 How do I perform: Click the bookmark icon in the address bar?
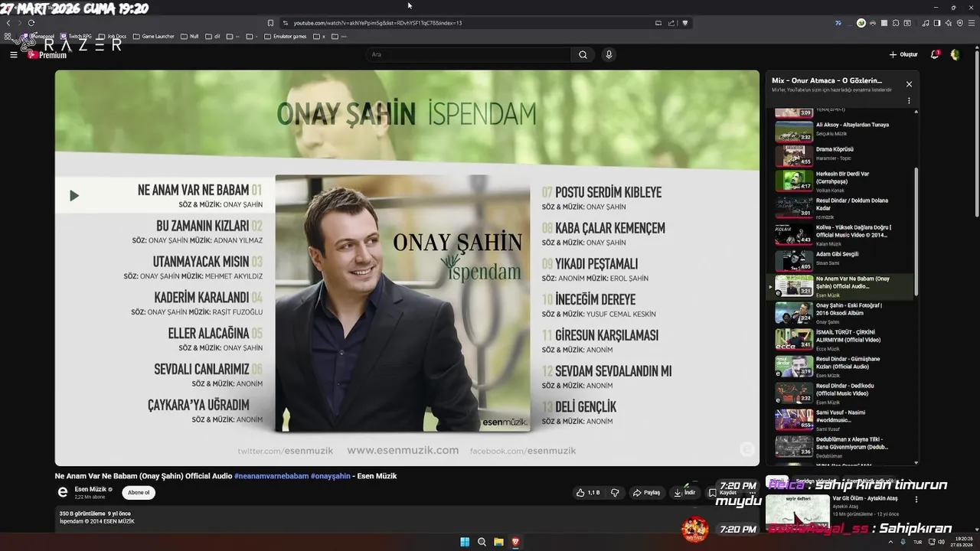[x=270, y=23]
